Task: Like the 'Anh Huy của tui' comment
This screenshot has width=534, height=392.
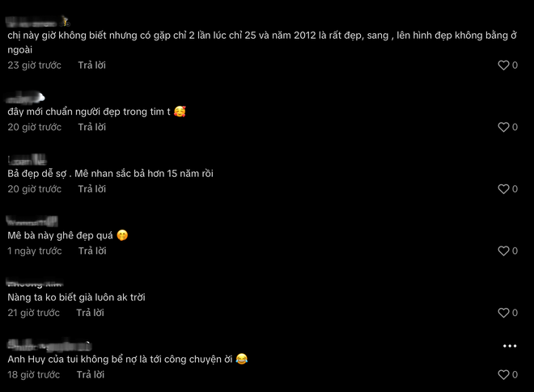Action: pyautogui.click(x=503, y=375)
